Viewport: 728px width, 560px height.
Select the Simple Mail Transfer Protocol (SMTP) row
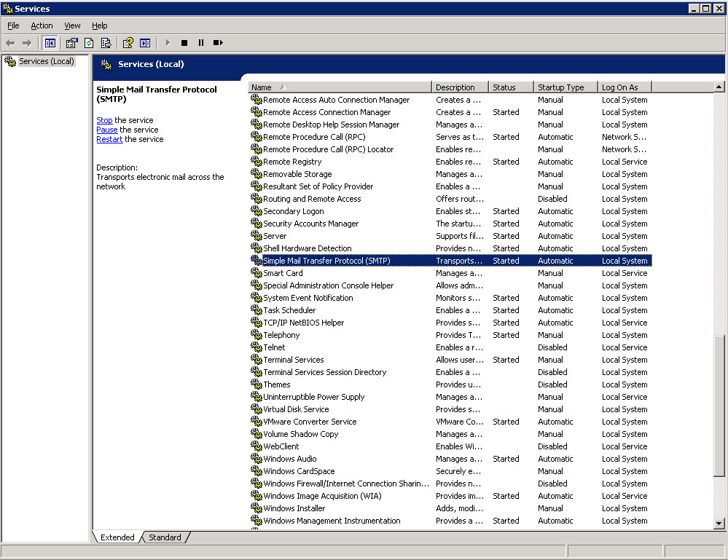[x=450, y=261]
